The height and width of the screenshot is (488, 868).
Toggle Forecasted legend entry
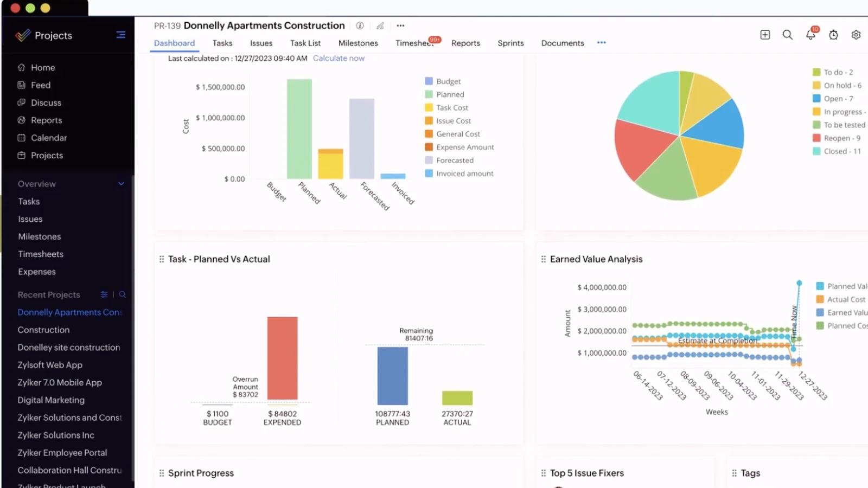tap(449, 160)
